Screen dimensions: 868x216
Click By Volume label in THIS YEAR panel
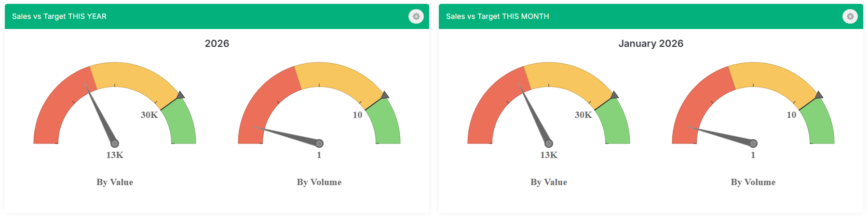click(x=319, y=182)
